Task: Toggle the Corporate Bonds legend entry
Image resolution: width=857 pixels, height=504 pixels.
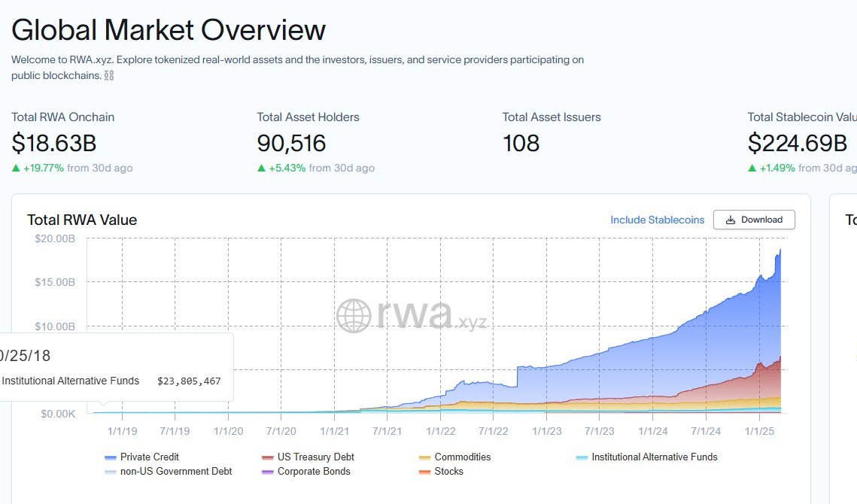Action: pyautogui.click(x=306, y=471)
